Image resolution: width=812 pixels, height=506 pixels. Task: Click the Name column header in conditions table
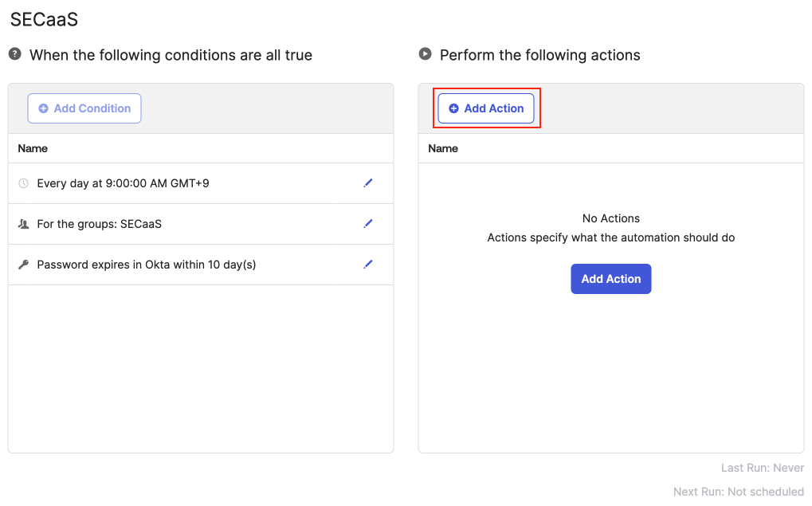(x=33, y=148)
